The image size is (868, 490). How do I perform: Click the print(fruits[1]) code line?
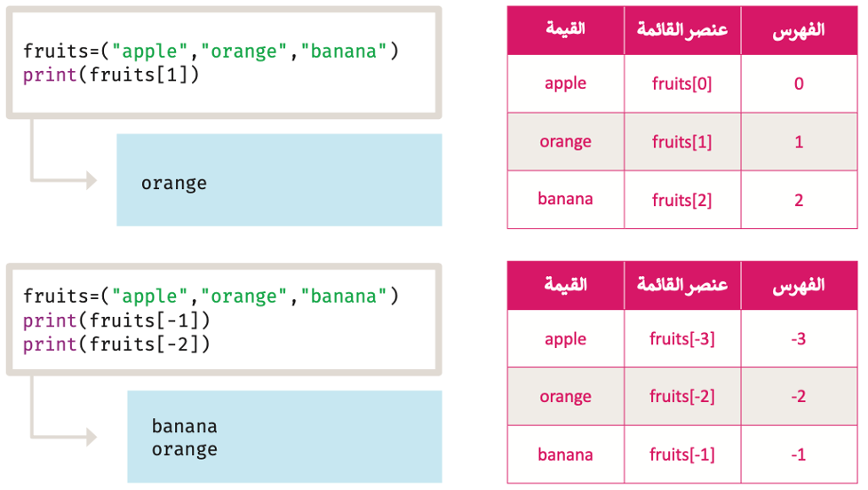point(111,75)
